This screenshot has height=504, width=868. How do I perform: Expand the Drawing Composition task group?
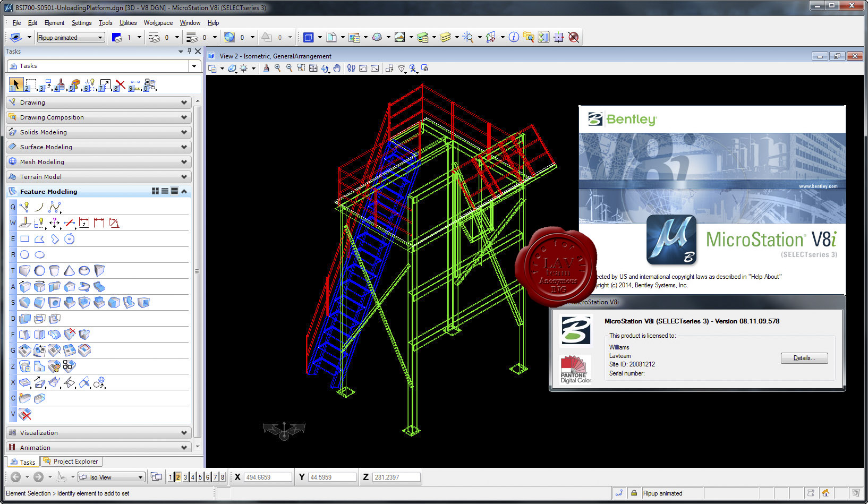[x=99, y=117]
